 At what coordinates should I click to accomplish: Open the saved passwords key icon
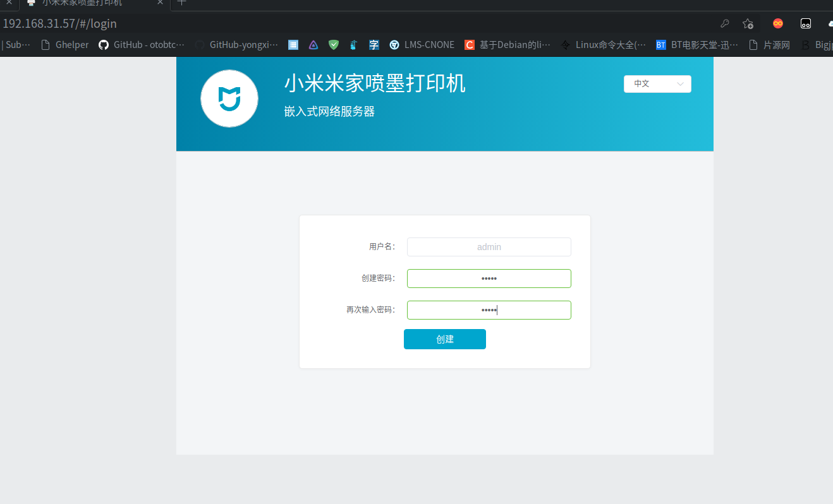725,23
